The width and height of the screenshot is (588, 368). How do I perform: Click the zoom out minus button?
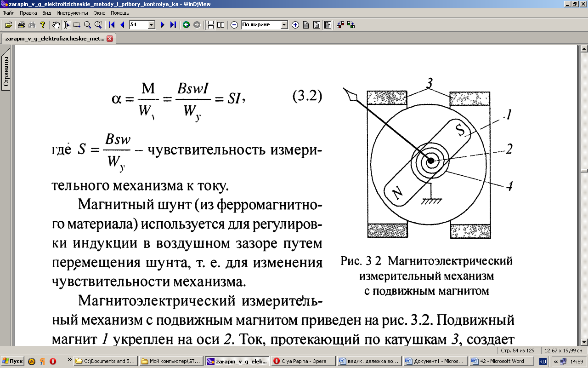[x=234, y=25]
